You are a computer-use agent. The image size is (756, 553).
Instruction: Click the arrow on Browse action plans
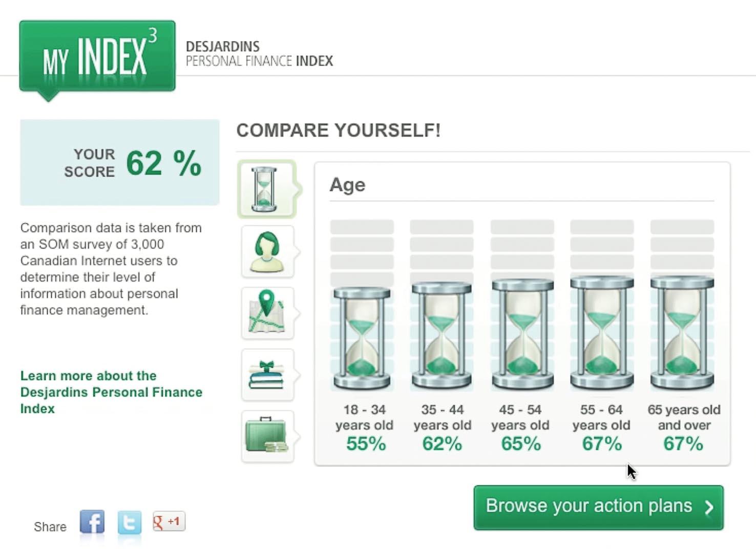[709, 507]
